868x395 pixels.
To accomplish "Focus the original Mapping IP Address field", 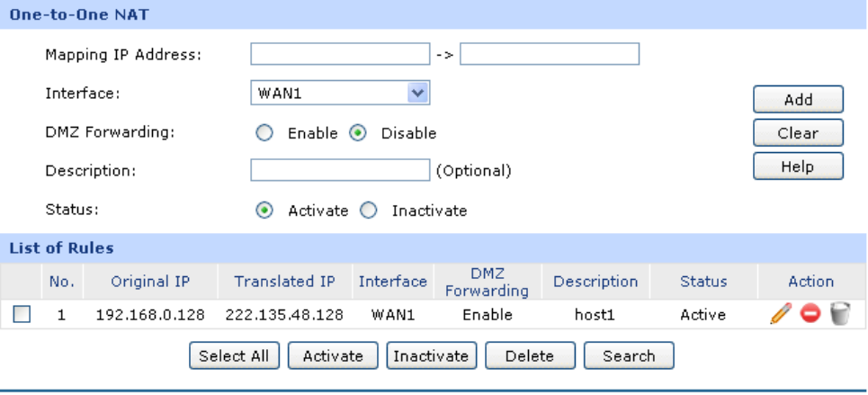I will (340, 54).
